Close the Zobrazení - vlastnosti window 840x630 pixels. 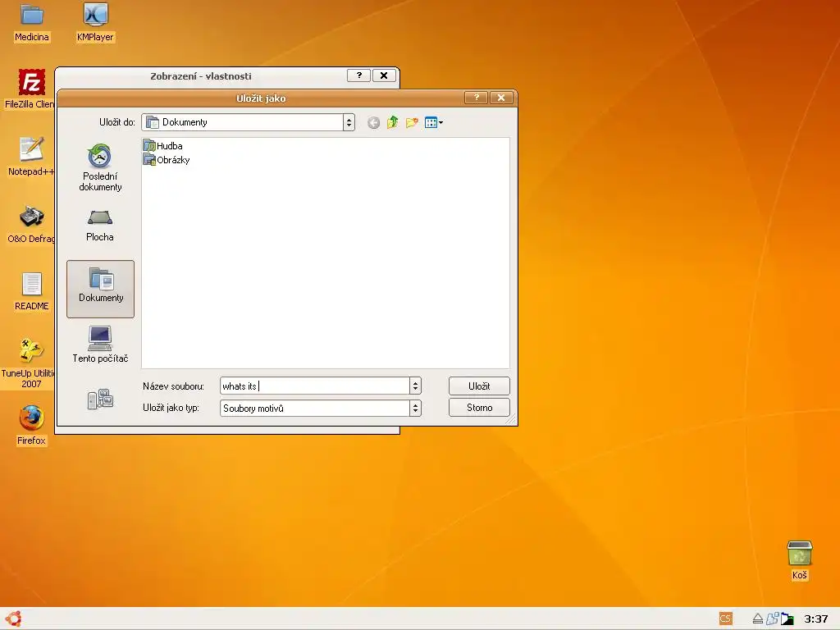click(384, 75)
